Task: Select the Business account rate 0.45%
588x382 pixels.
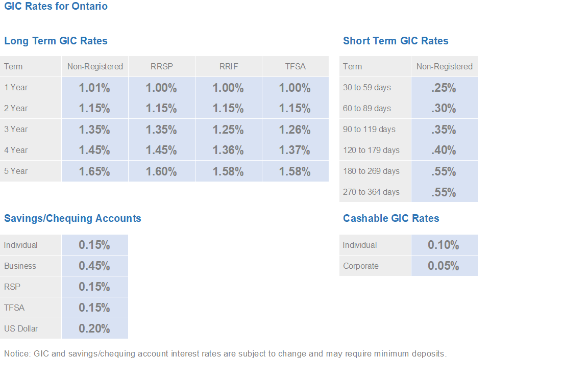Action: coord(94,266)
